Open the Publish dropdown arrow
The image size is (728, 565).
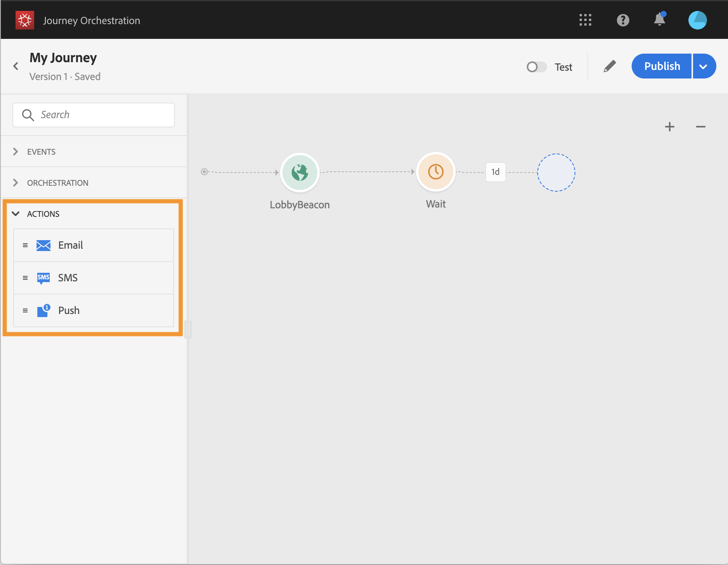tap(704, 66)
